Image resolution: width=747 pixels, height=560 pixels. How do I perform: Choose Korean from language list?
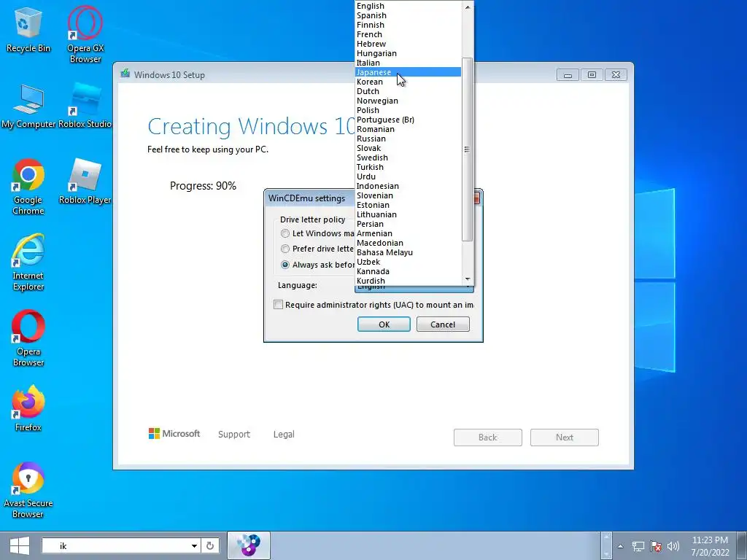[x=408, y=82]
